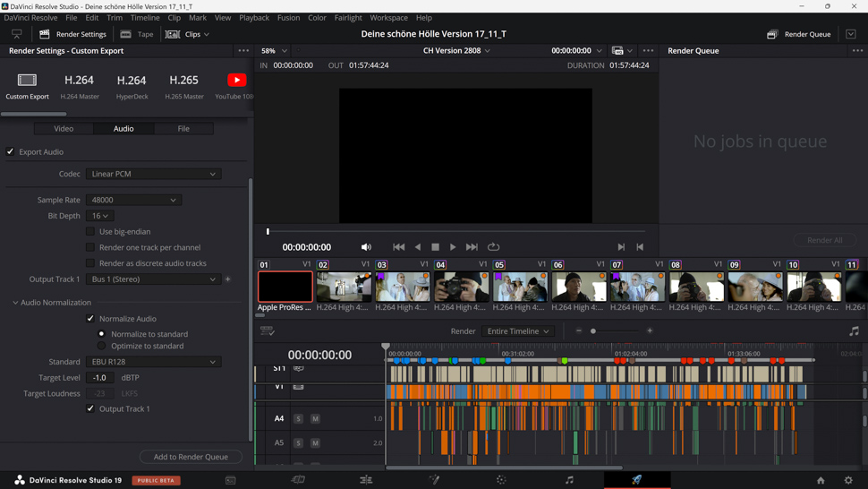
Task: Switch to the Fairlight page icon
Action: [569, 480]
